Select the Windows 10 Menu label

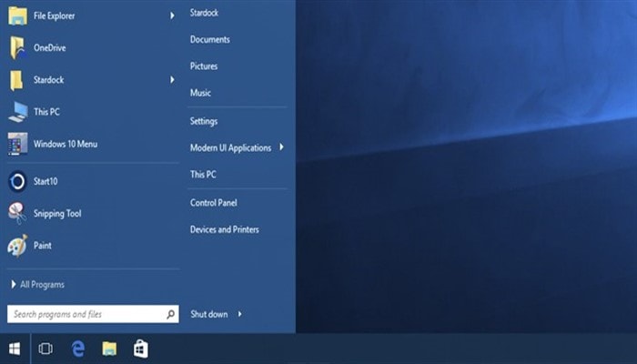pos(66,144)
